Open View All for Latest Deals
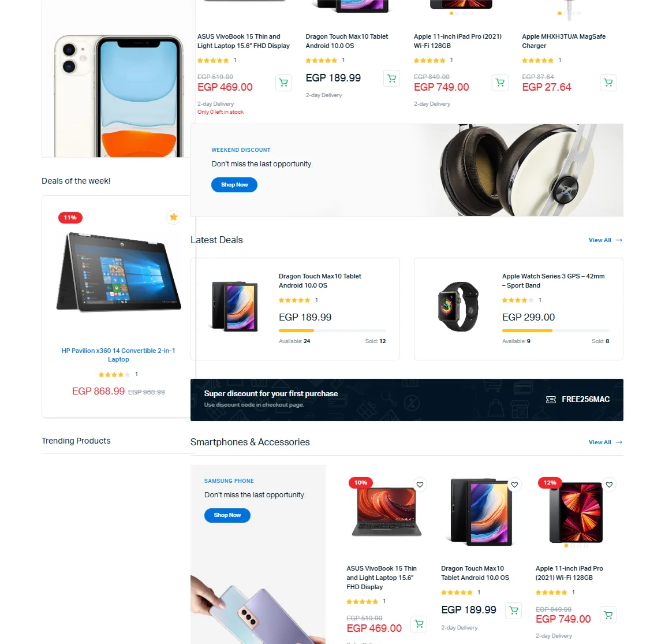 (605, 240)
